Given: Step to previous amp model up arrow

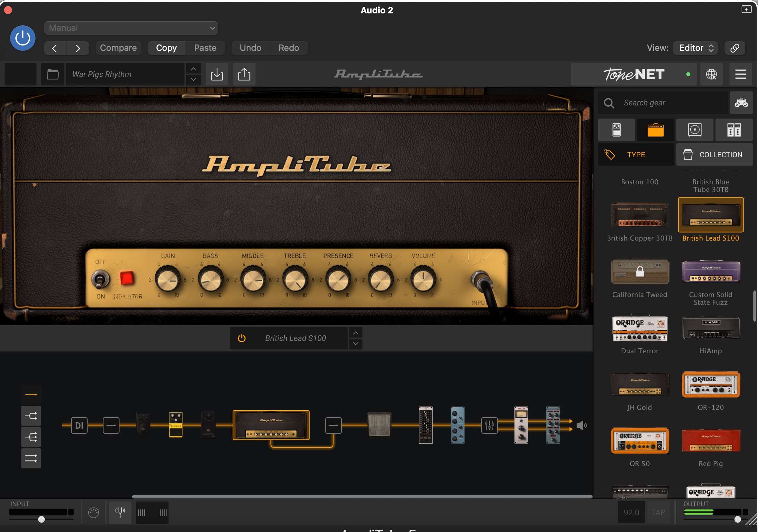Looking at the screenshot, I should [x=356, y=333].
